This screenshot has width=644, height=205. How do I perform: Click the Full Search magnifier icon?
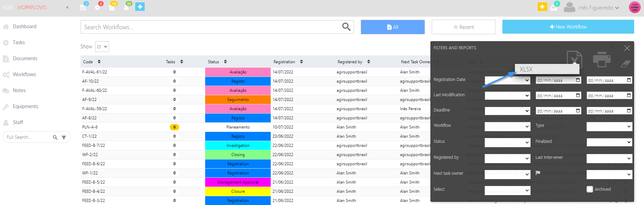[x=55, y=137]
